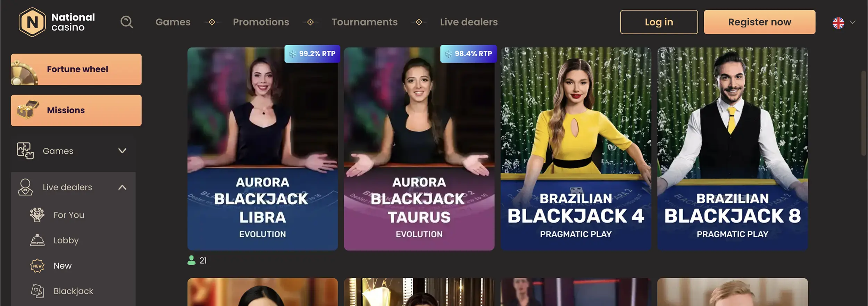This screenshot has height=306, width=868.
Task: Collapse the Live dealers sidebar section
Action: click(x=122, y=187)
